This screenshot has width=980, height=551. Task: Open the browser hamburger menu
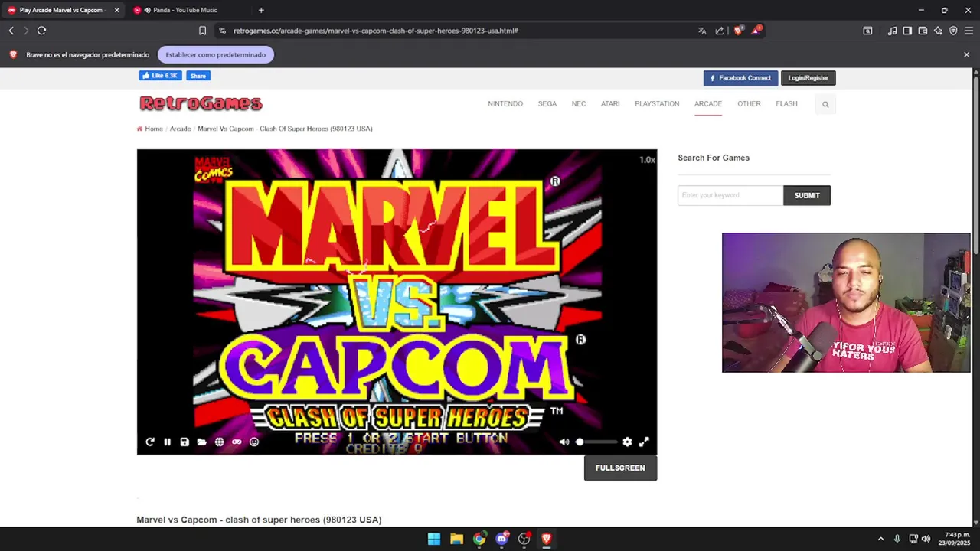coord(969,31)
